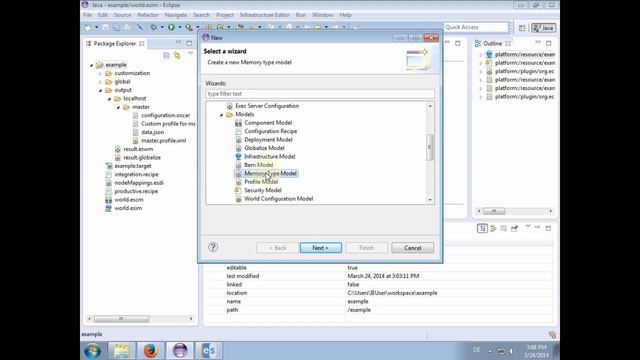Click the New toolbar icon in Eclipse
Viewport: 640px width, 360px height.
click(88, 27)
